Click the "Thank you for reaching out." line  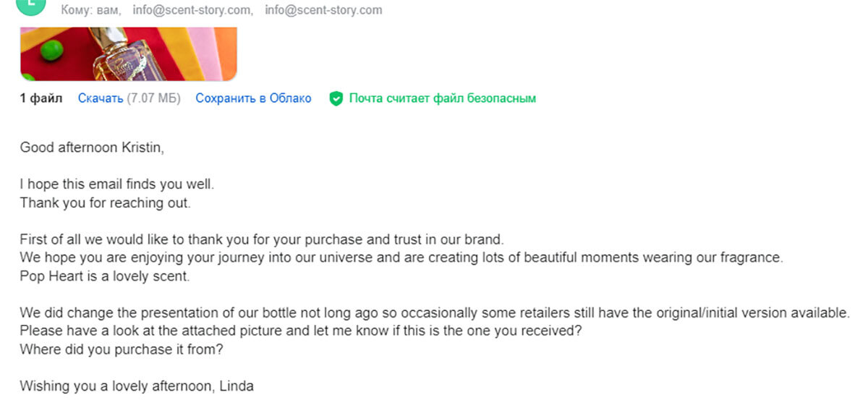(105, 203)
